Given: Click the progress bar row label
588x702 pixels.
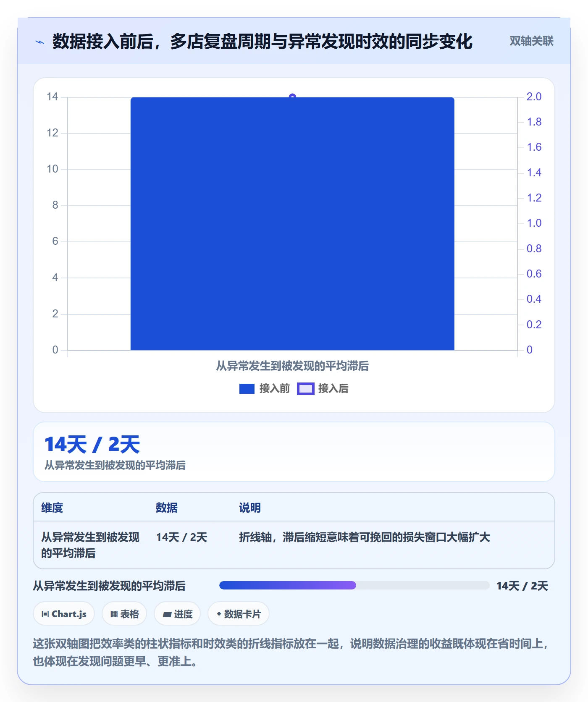Looking at the screenshot, I should point(109,586).
